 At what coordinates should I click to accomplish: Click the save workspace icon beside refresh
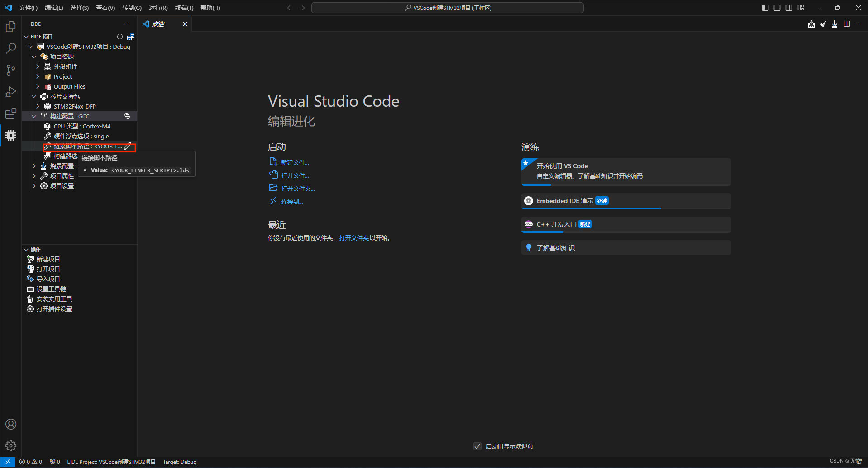click(x=131, y=37)
